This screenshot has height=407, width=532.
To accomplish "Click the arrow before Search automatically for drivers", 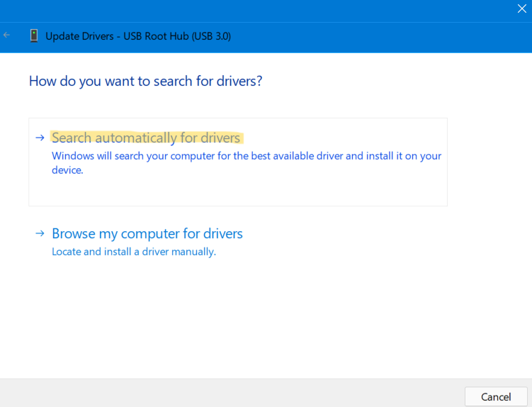I will (x=40, y=138).
